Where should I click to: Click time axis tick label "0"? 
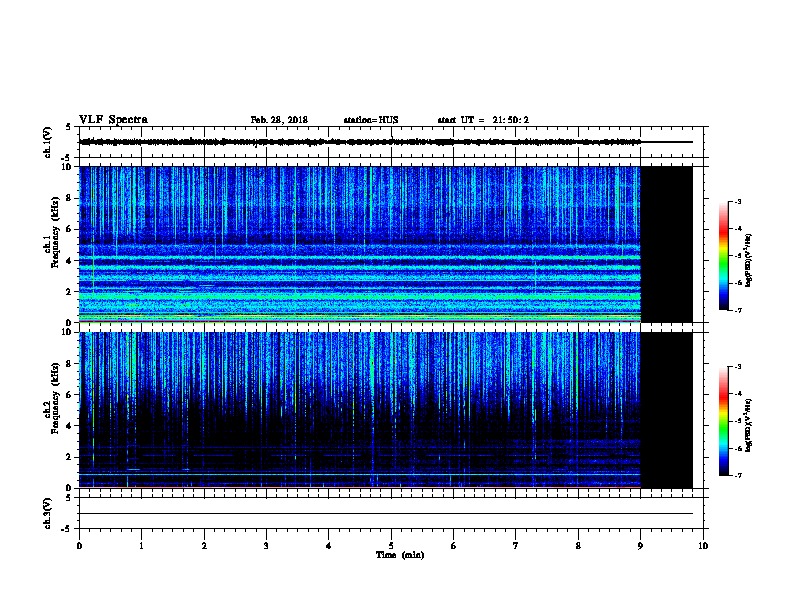point(79,546)
